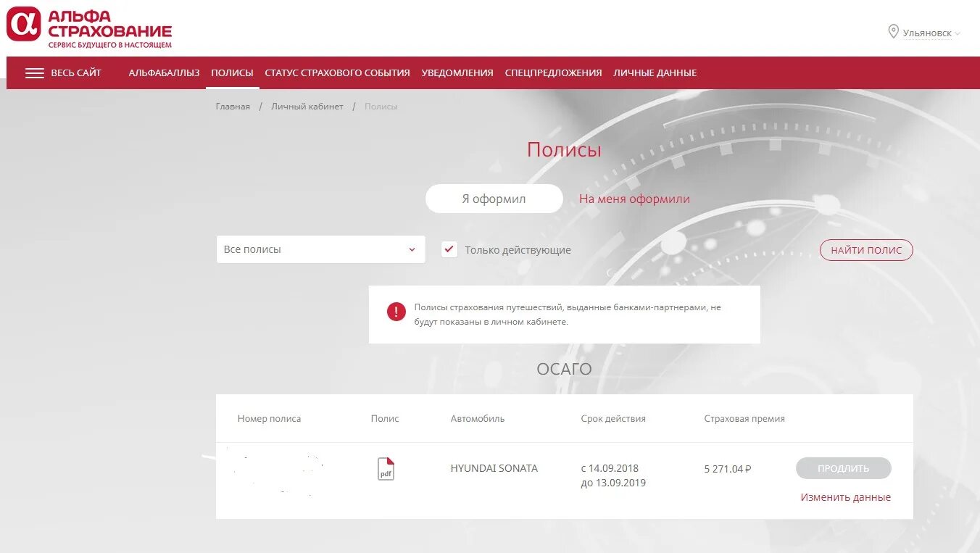Click the 'ОСАГО' section heading
Screen dimensions: 980x553
coord(564,369)
